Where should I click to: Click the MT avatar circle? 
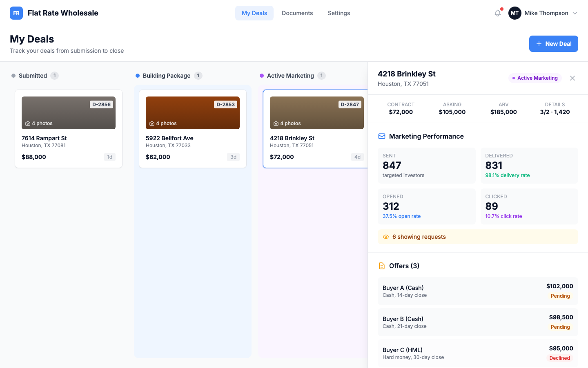point(515,13)
